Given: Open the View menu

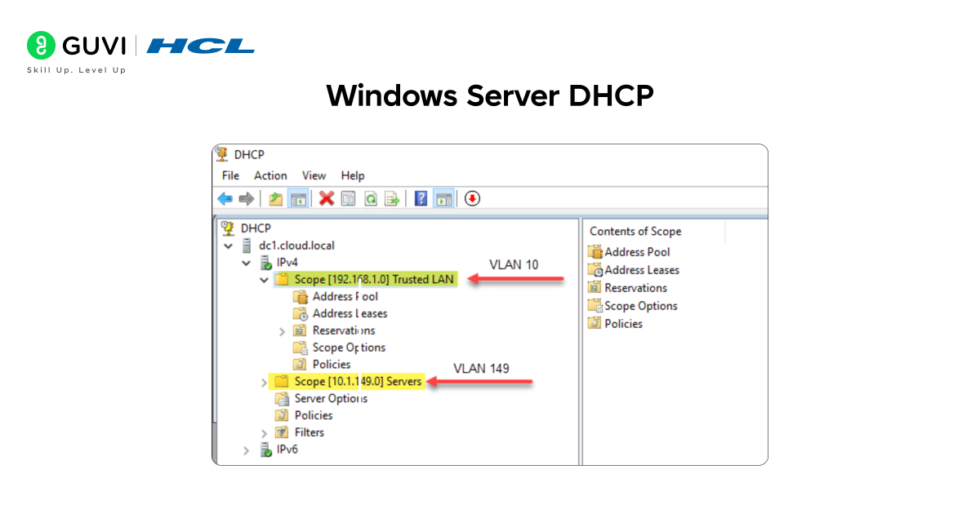Looking at the screenshot, I should (x=314, y=175).
